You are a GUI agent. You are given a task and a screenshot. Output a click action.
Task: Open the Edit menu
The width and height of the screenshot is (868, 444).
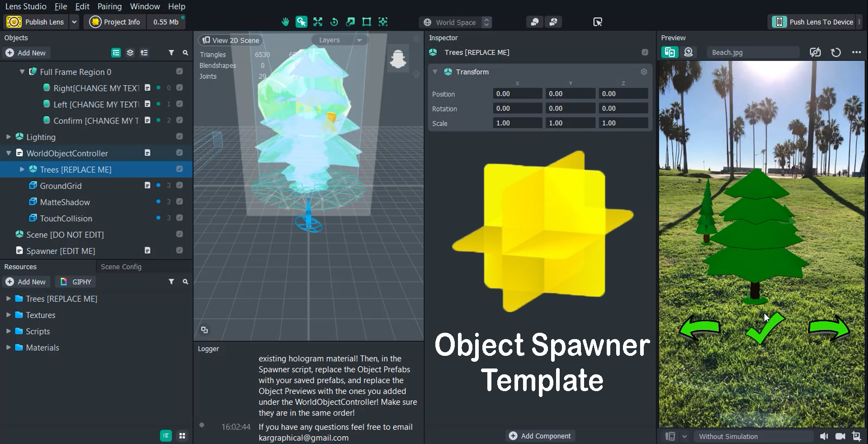[82, 6]
